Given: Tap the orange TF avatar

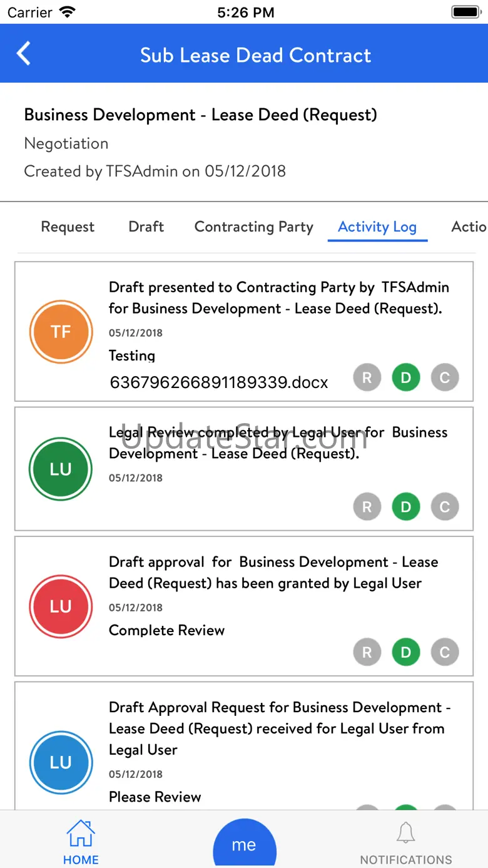Looking at the screenshot, I should [x=61, y=332].
